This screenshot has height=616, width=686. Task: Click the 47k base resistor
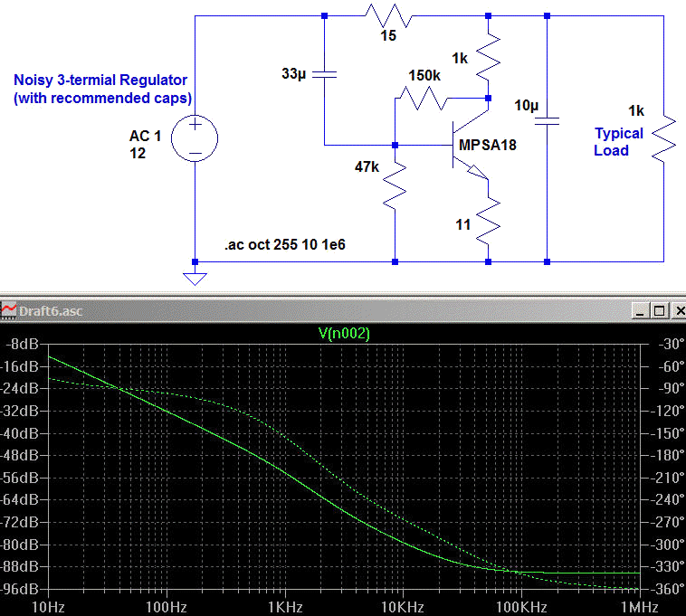[395, 184]
